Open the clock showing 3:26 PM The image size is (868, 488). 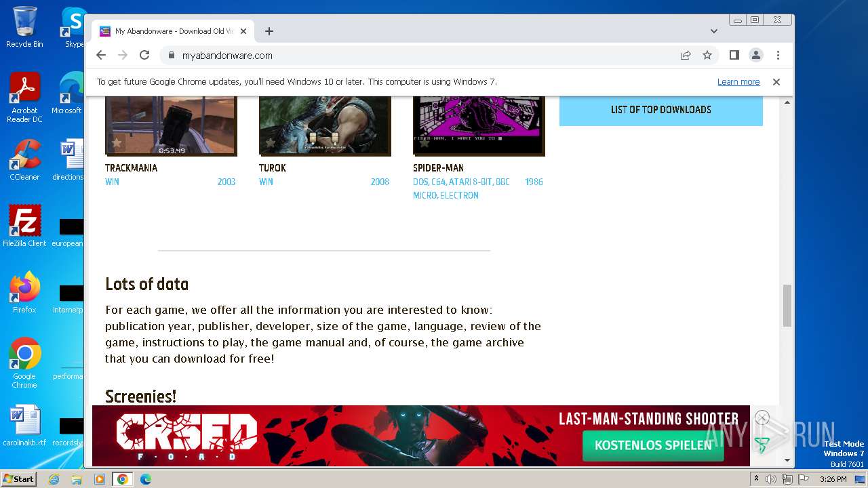click(x=833, y=479)
